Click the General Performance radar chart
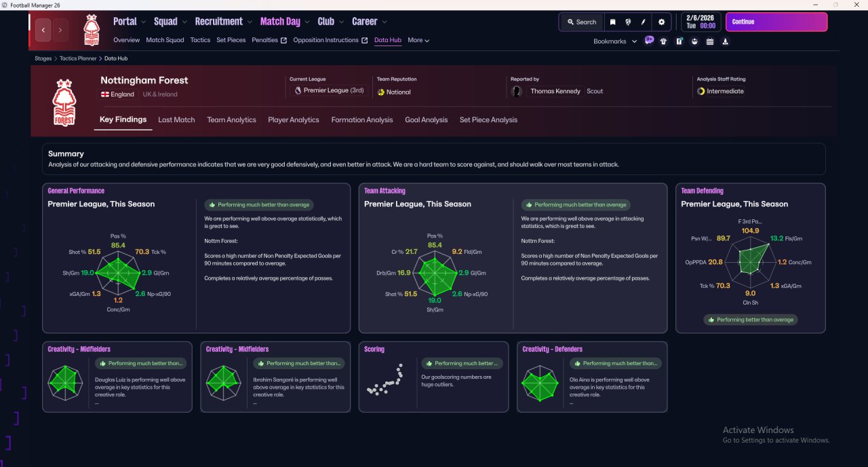Screen dimensions: 868x467 click(119, 272)
